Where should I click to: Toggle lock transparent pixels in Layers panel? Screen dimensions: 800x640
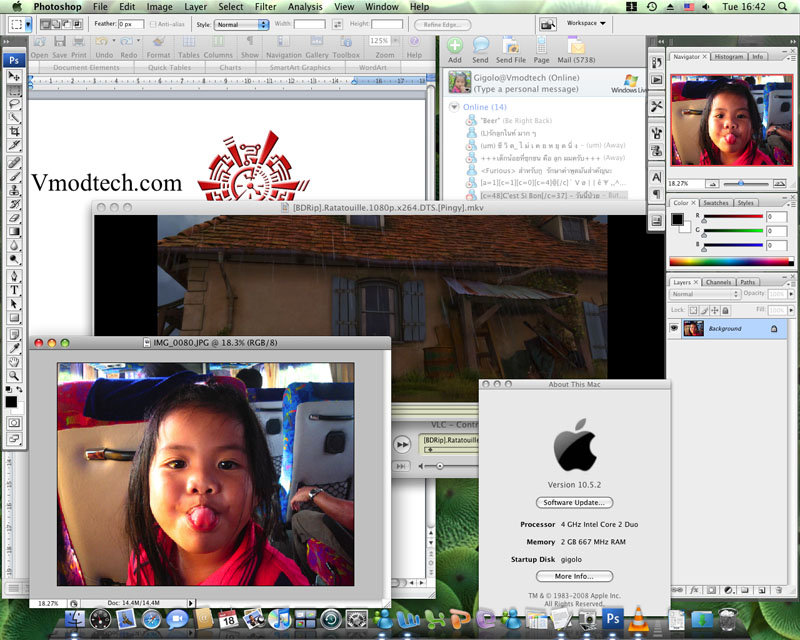[x=693, y=310]
